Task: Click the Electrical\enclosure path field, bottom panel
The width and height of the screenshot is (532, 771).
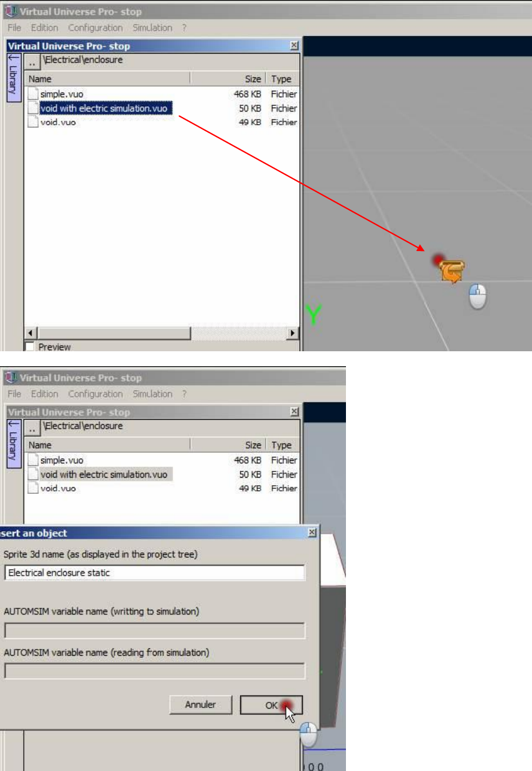Action: pos(170,427)
